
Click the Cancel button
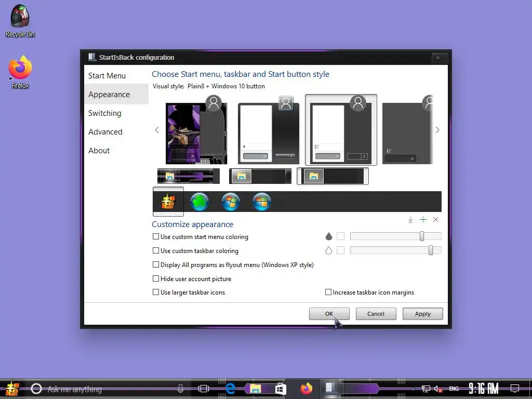pos(376,314)
